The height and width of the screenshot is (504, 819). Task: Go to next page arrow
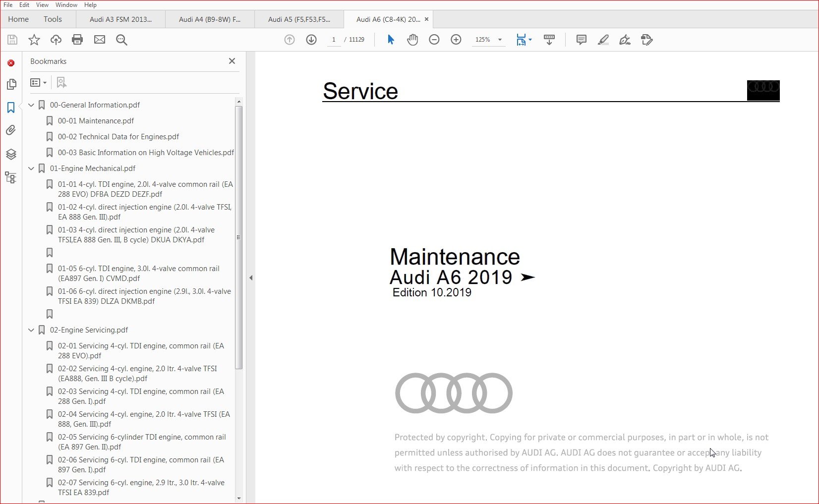(311, 40)
